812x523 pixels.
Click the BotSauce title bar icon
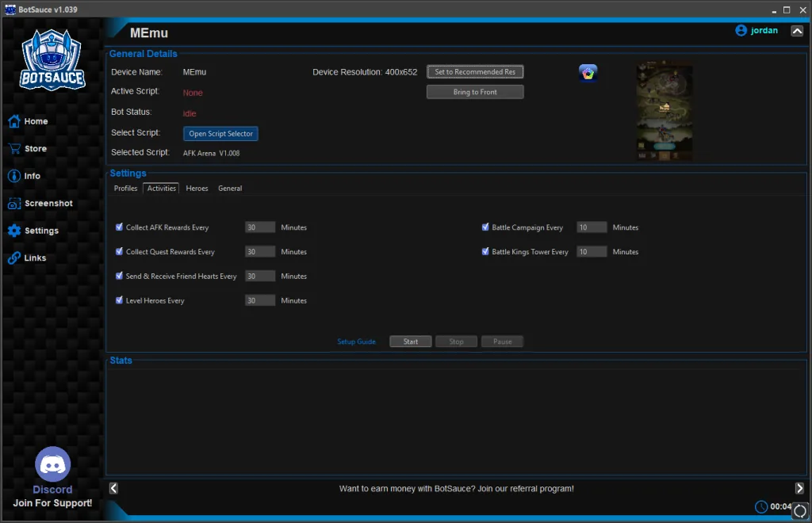(x=10, y=10)
